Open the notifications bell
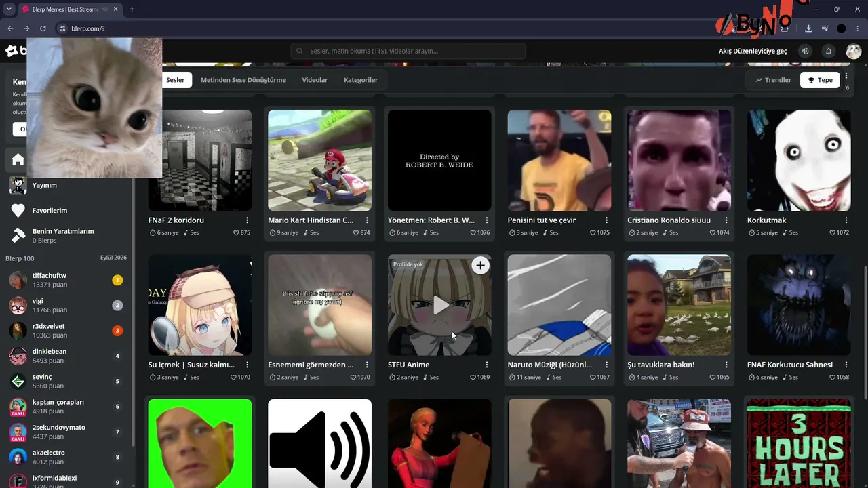868x488 pixels. coord(828,51)
